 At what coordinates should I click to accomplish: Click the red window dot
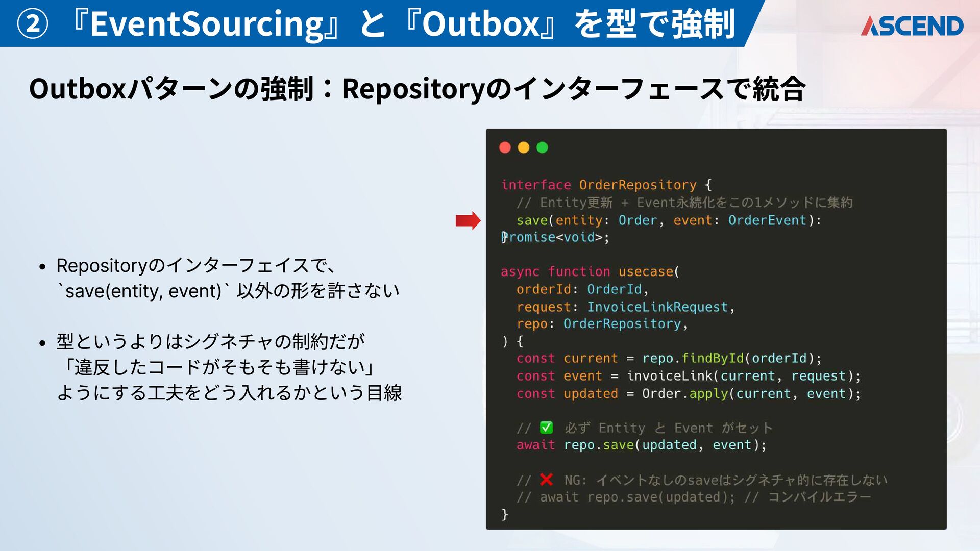(x=505, y=147)
